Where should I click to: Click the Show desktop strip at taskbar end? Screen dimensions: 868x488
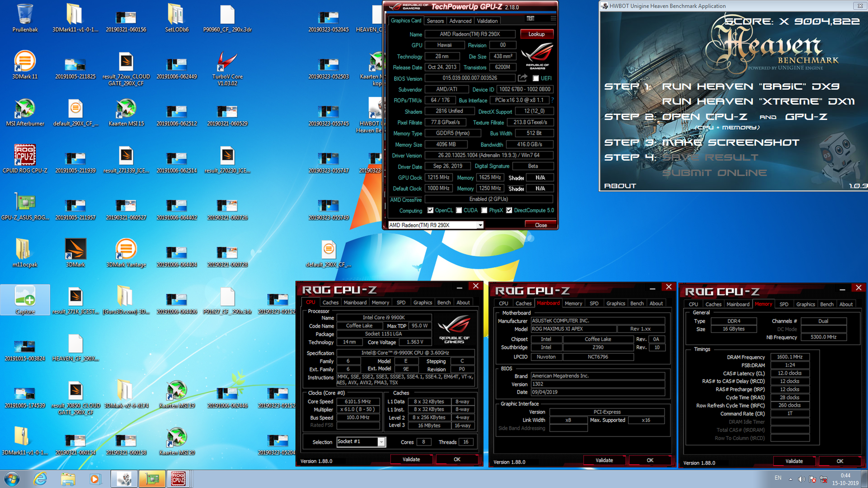coord(864,479)
